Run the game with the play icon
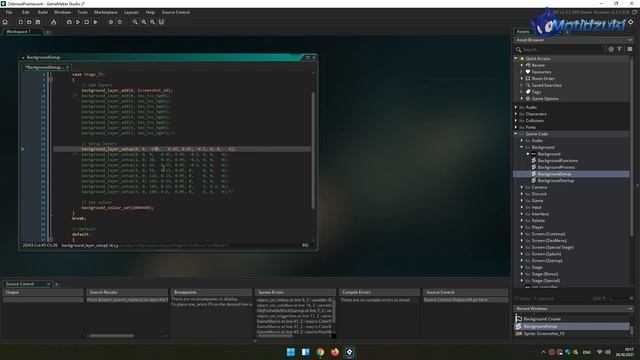Viewport: 640px width, 360px height. [78, 22]
